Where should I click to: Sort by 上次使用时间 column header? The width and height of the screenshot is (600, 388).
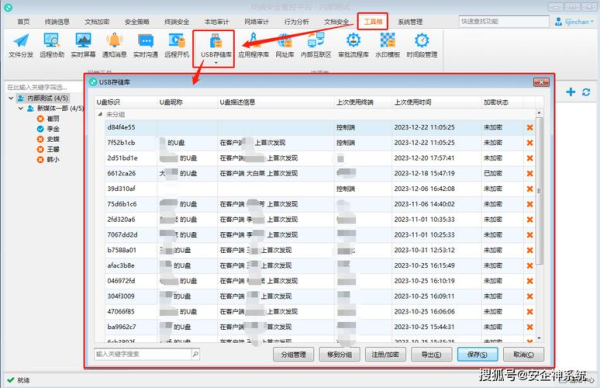[x=436, y=102]
